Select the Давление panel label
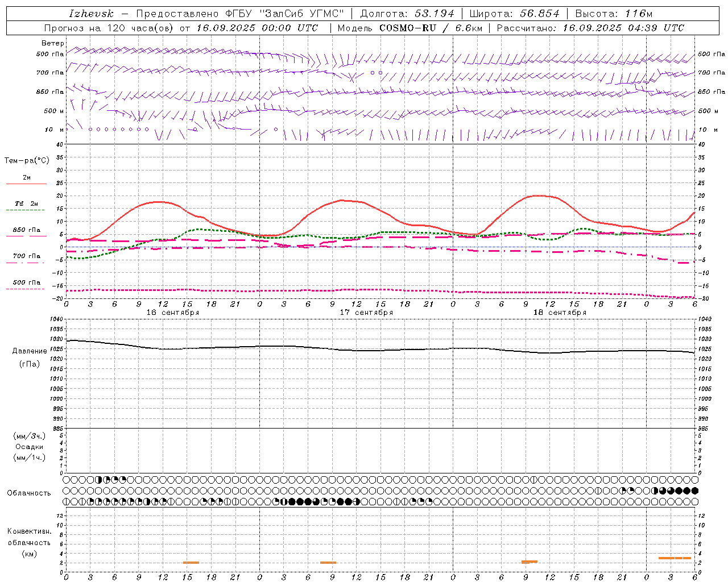 30,351
